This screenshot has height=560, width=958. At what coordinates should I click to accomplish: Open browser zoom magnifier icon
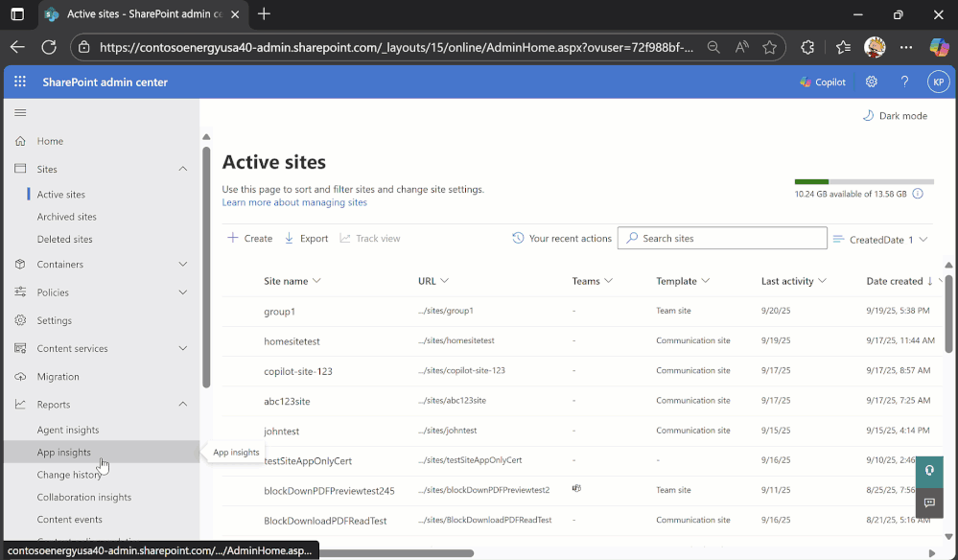click(713, 47)
